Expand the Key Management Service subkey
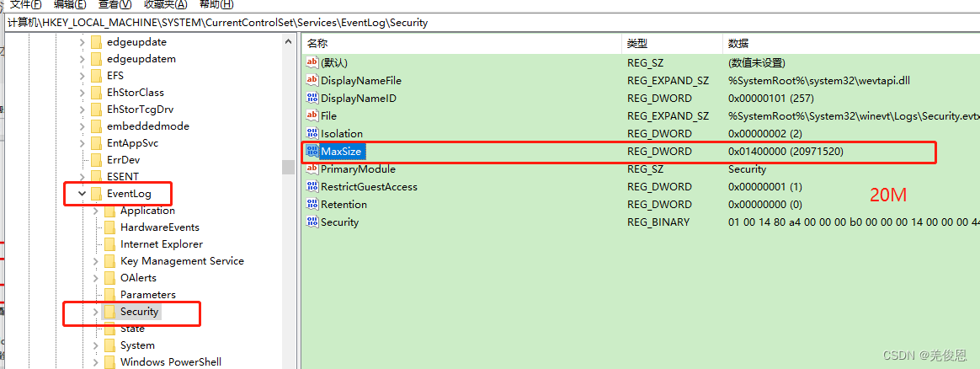The image size is (980, 369). 95,261
